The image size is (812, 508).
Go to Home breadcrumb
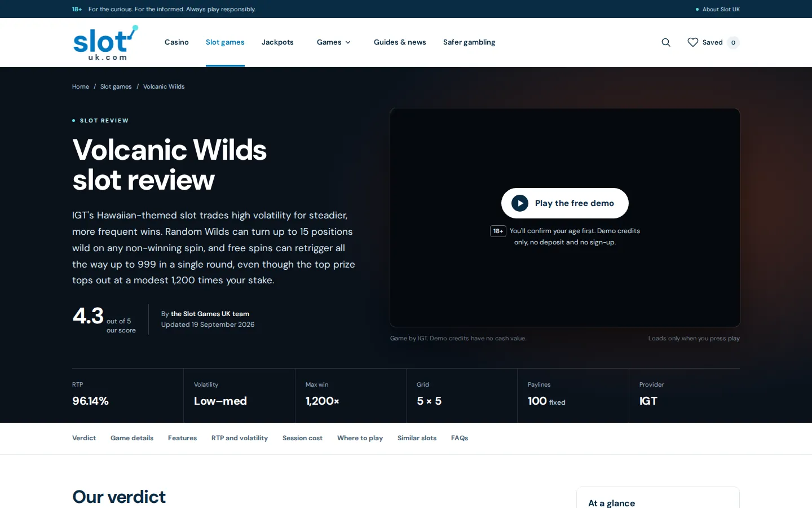point(81,86)
